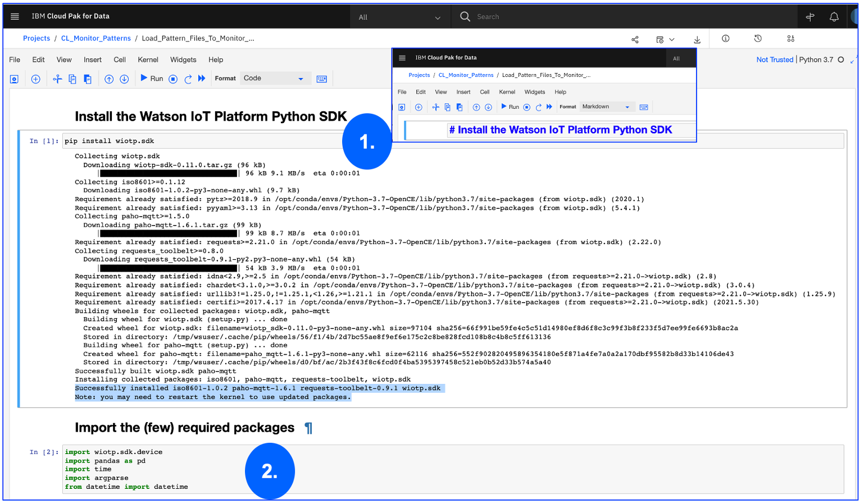The height and width of the screenshot is (504, 864).
Task: Open the main hamburger navigation menu
Action: tap(15, 16)
